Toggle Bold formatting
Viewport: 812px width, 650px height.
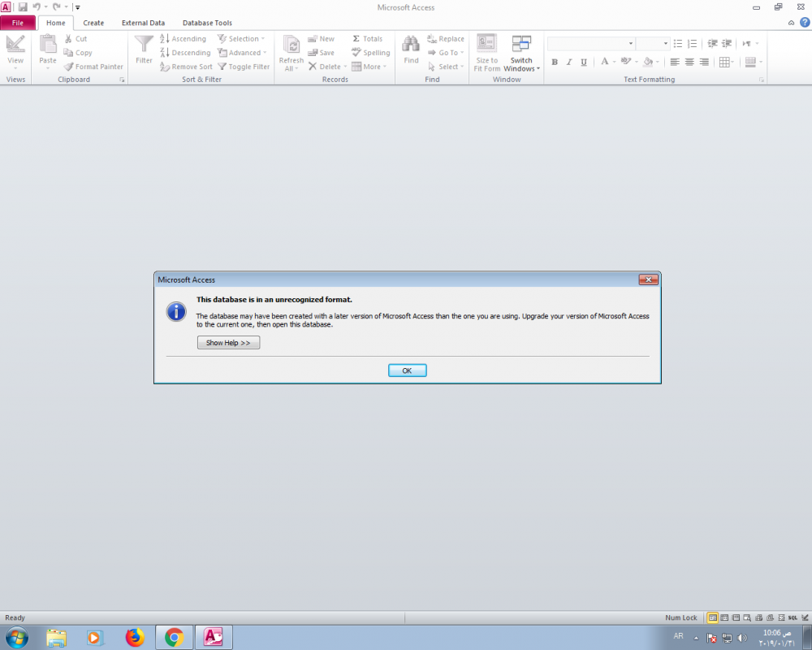[555, 63]
